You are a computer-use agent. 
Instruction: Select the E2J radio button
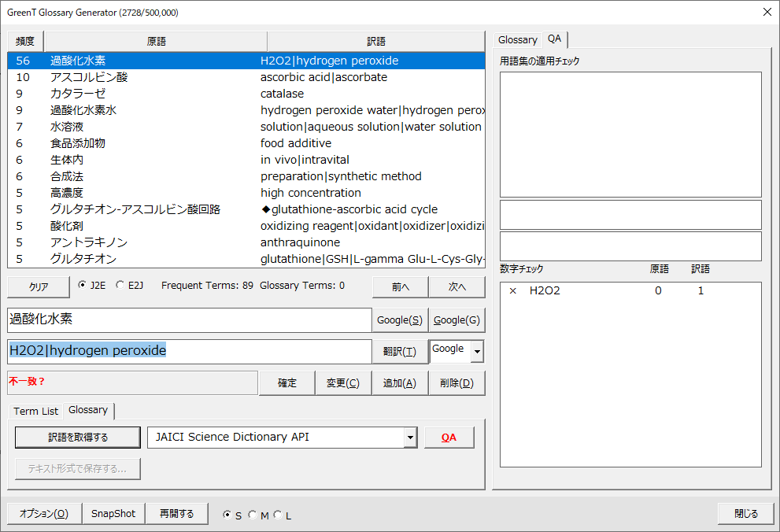(120, 286)
